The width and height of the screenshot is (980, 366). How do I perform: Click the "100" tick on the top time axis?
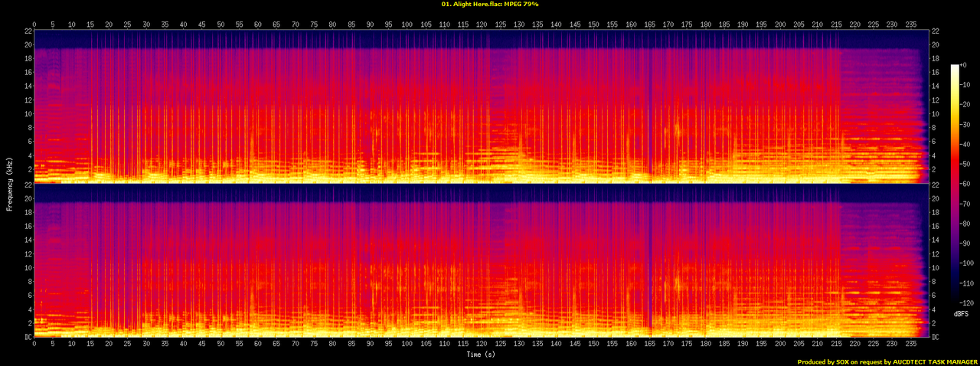(407, 24)
